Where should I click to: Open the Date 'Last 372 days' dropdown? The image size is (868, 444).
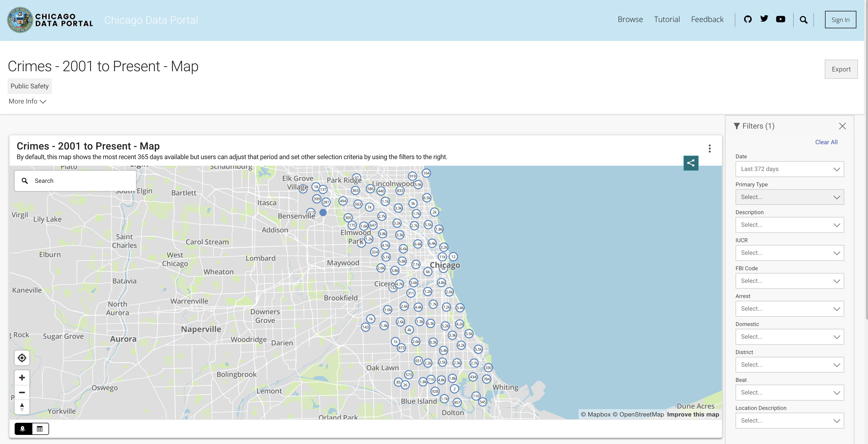(x=789, y=169)
